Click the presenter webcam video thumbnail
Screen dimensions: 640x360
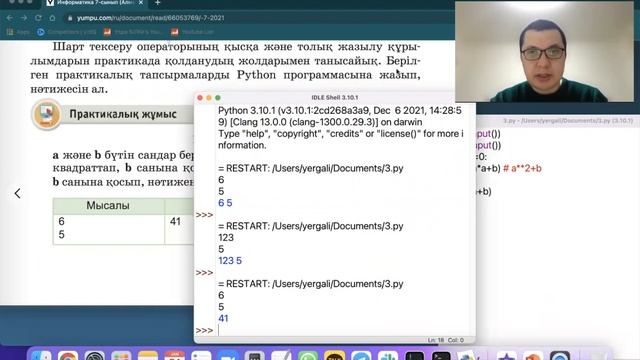(x=544, y=51)
